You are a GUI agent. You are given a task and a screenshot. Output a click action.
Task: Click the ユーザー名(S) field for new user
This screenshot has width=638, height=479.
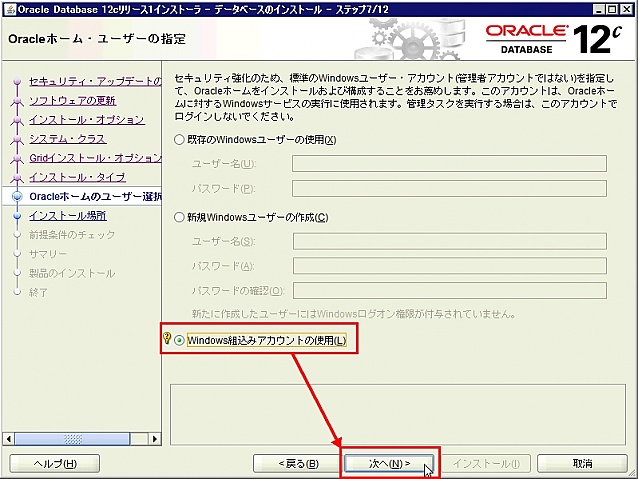(450, 241)
